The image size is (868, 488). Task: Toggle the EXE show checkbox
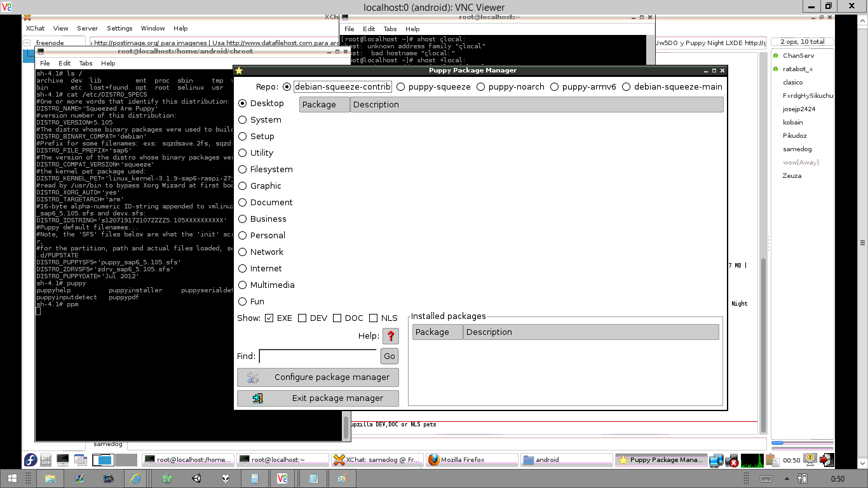269,318
